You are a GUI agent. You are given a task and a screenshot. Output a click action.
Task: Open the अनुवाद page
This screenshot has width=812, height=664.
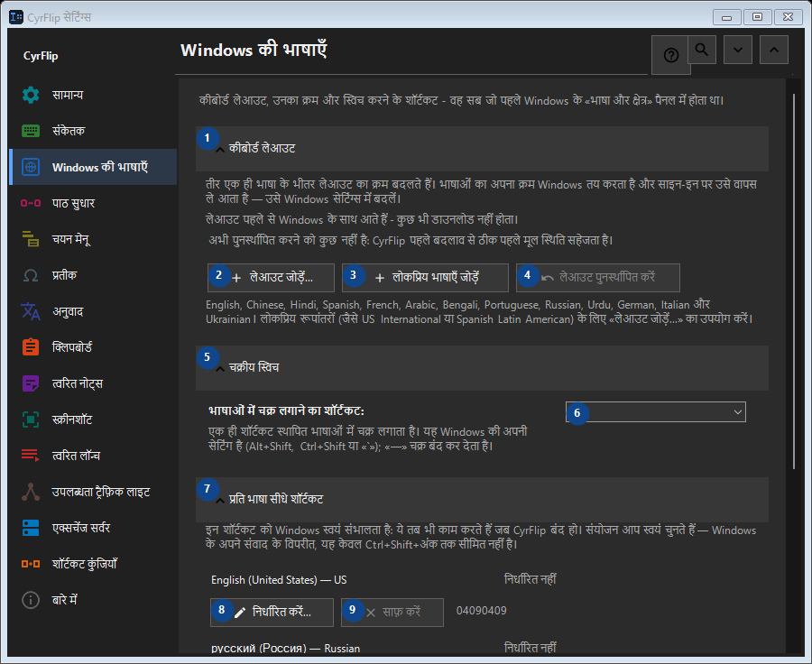(93, 311)
